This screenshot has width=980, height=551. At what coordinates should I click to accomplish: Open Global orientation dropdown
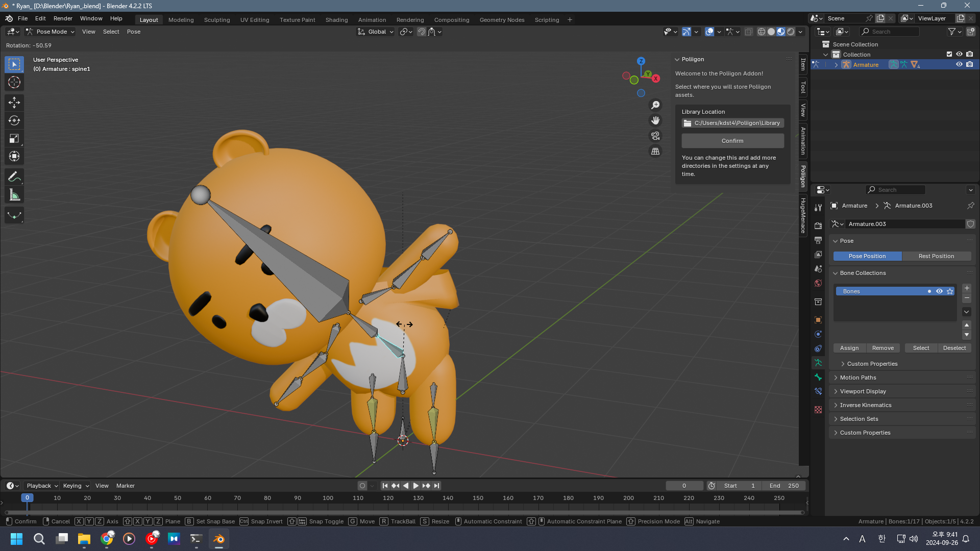point(376,32)
